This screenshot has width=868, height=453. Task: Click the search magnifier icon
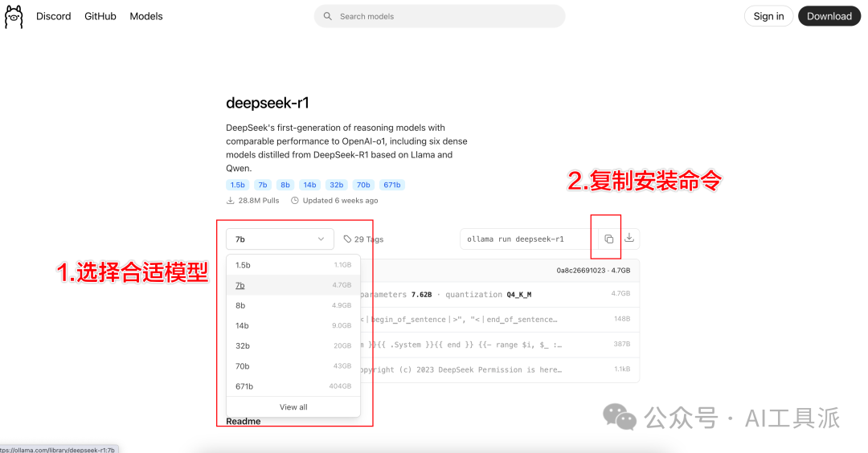pyautogui.click(x=328, y=17)
